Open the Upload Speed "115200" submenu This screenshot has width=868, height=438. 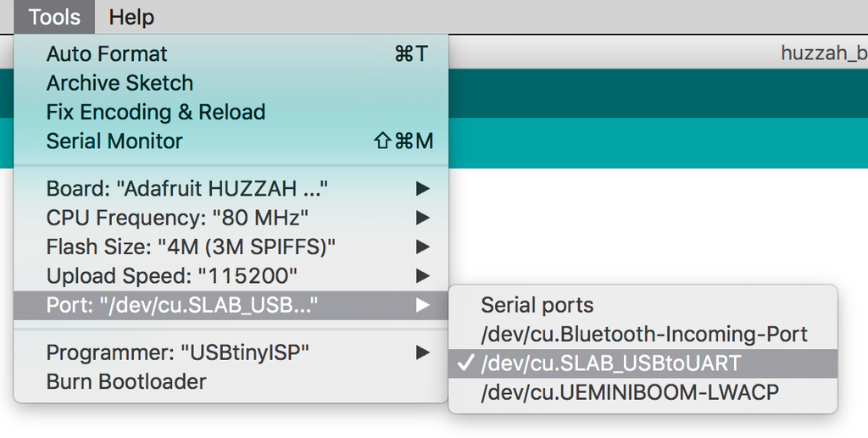tap(172, 276)
